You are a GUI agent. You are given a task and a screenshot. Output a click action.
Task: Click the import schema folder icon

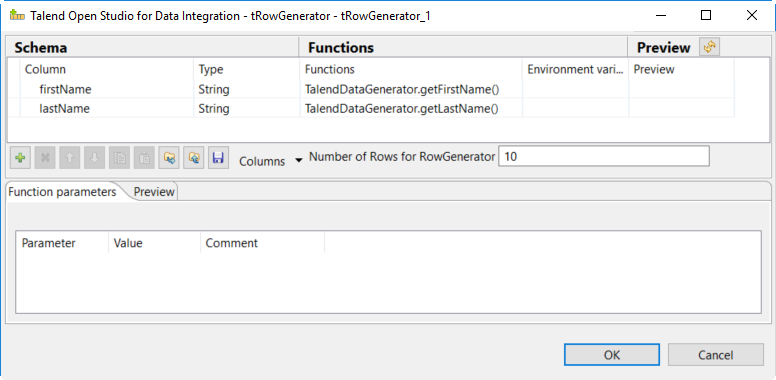pos(169,158)
